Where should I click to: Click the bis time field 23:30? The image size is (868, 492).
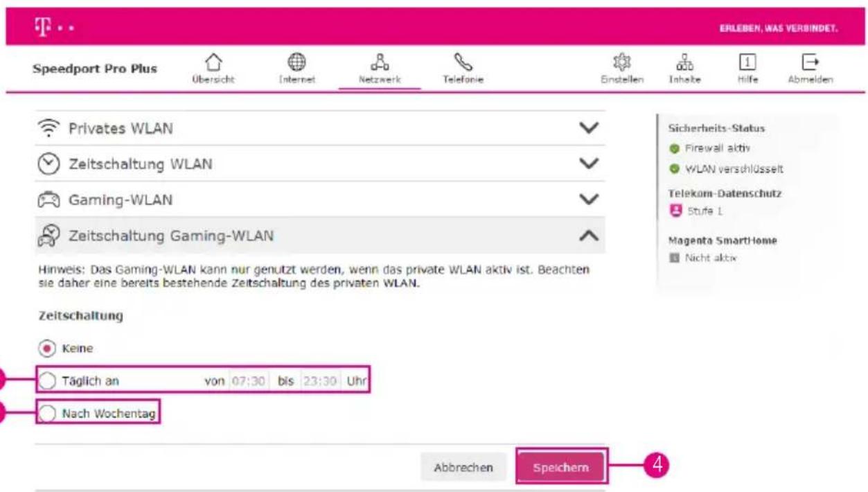pos(320,381)
